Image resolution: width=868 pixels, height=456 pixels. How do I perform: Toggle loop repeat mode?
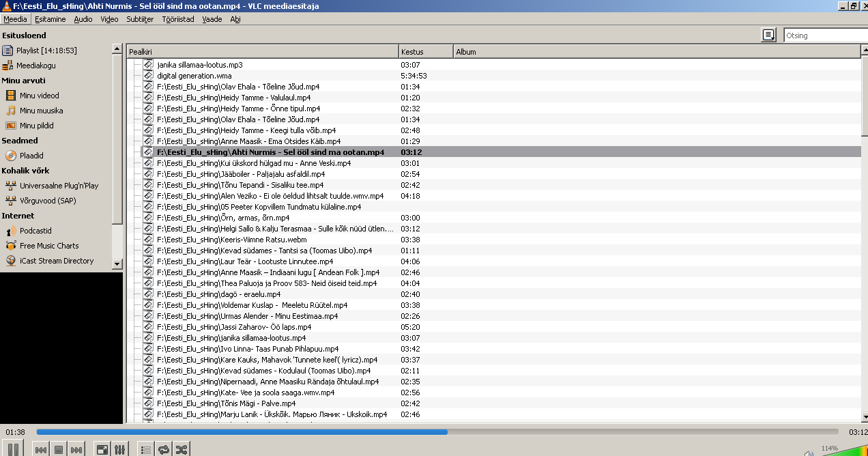pyautogui.click(x=163, y=450)
